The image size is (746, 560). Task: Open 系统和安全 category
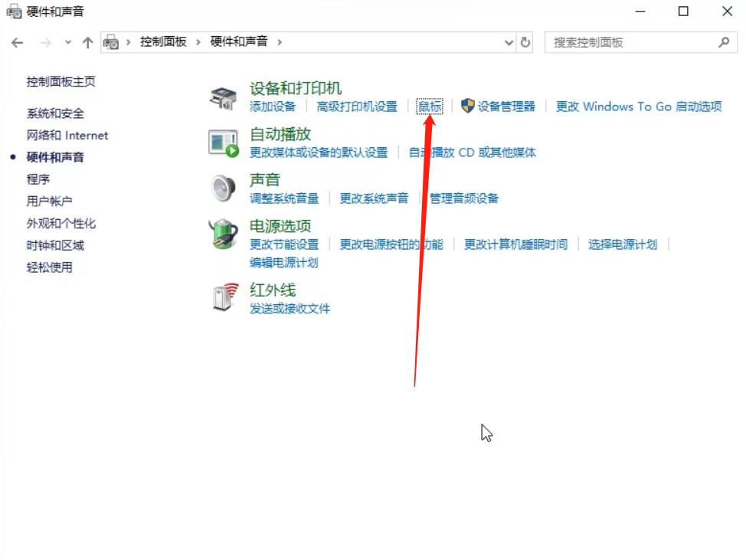[55, 113]
